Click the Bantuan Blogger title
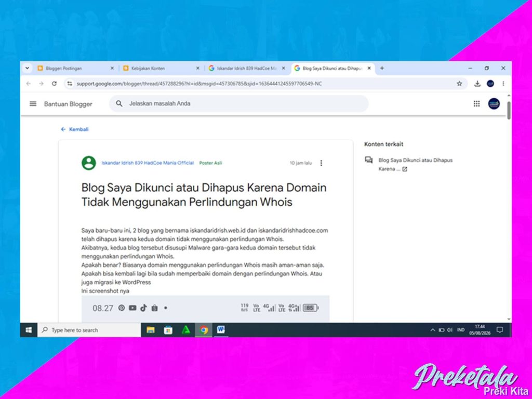The image size is (532, 399). tap(68, 104)
